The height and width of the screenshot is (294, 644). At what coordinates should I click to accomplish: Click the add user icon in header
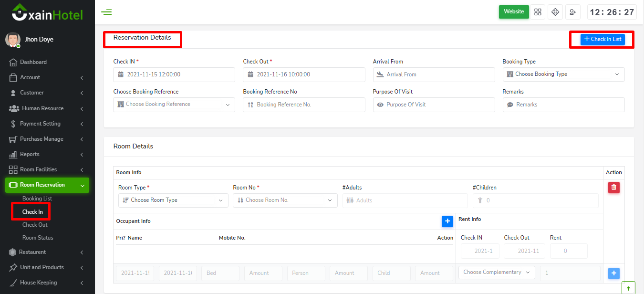point(572,12)
